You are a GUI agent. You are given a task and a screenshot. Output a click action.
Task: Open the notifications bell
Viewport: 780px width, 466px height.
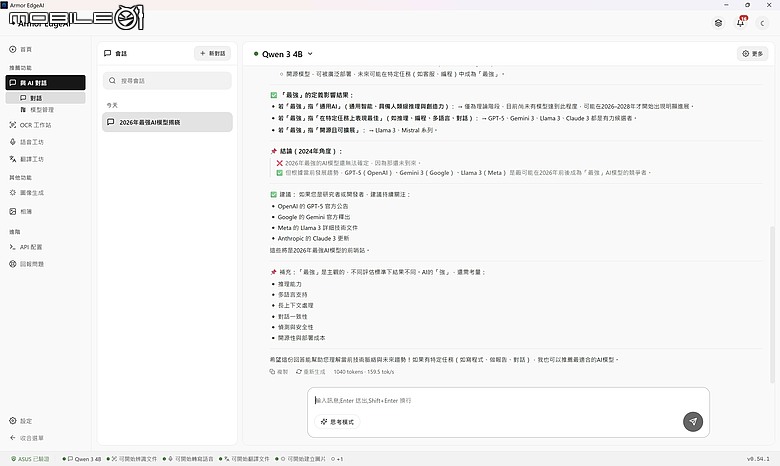click(741, 23)
